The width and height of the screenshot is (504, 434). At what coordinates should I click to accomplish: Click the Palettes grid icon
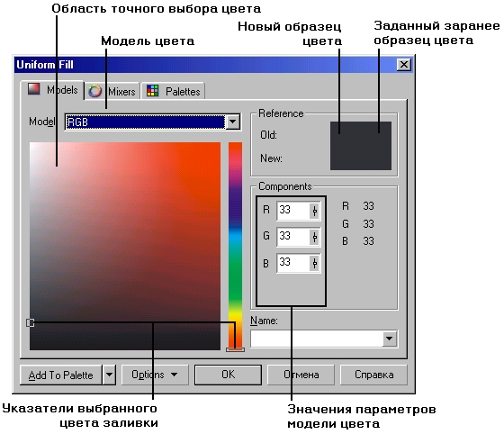click(x=153, y=91)
